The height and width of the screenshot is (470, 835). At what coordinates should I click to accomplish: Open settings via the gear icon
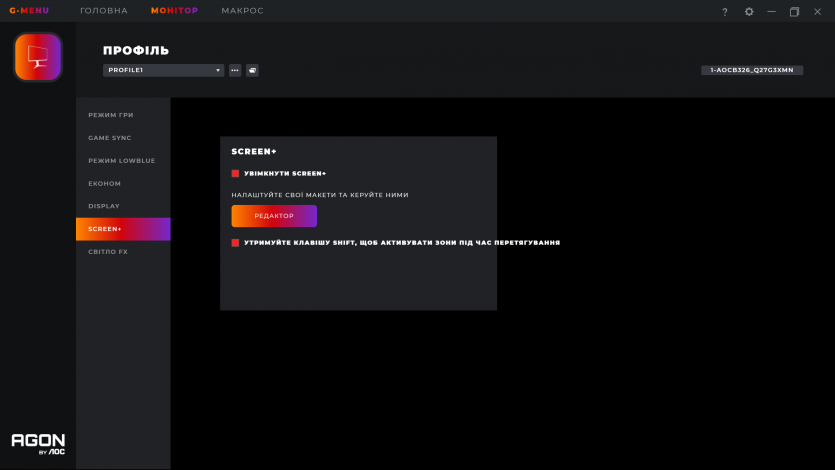(749, 11)
